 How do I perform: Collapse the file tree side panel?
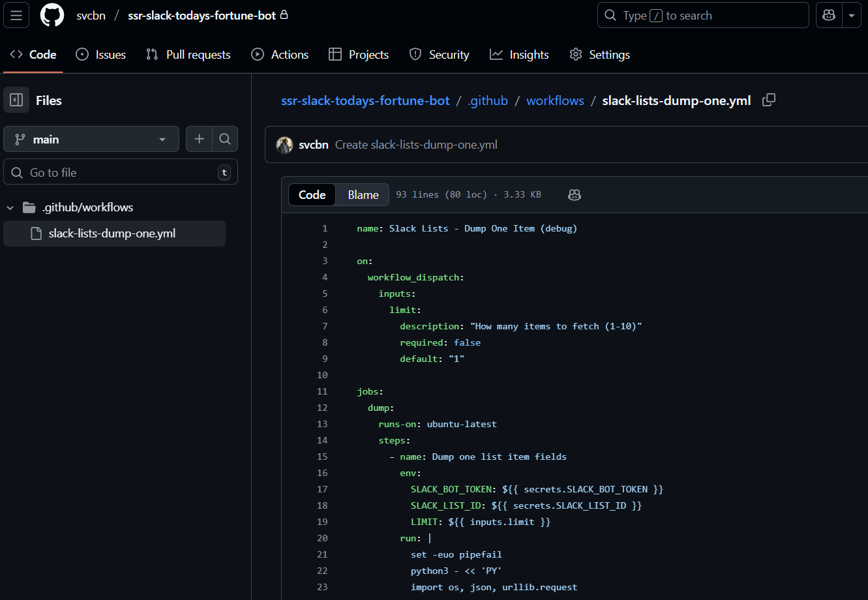16,100
